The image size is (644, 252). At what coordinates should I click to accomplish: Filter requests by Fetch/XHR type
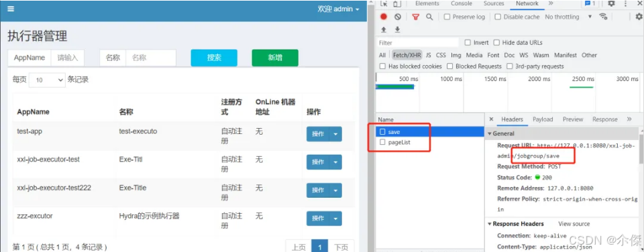pos(407,55)
